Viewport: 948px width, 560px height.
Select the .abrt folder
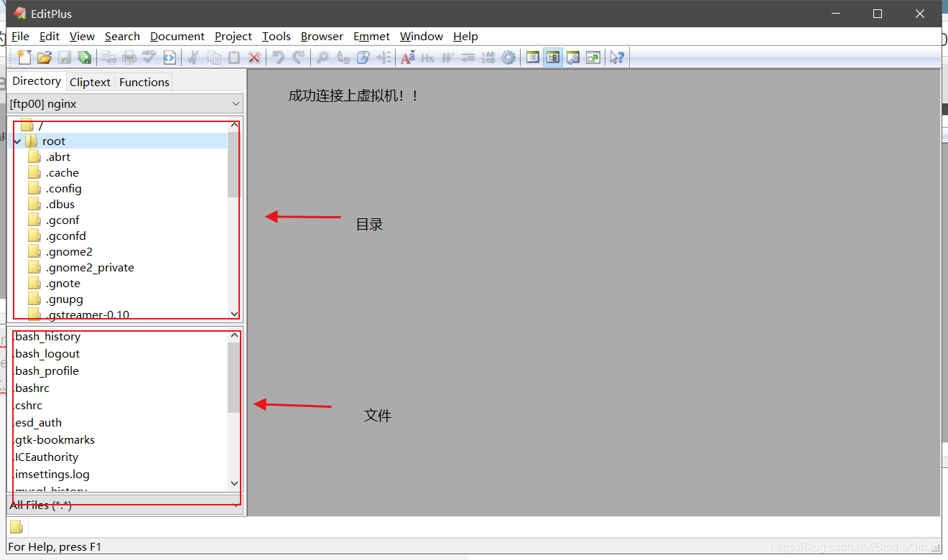57,157
